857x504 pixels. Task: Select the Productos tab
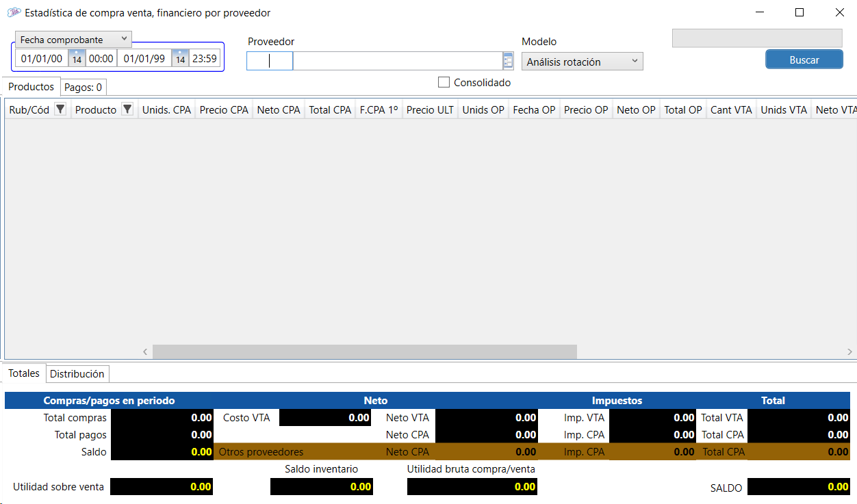[31, 87]
